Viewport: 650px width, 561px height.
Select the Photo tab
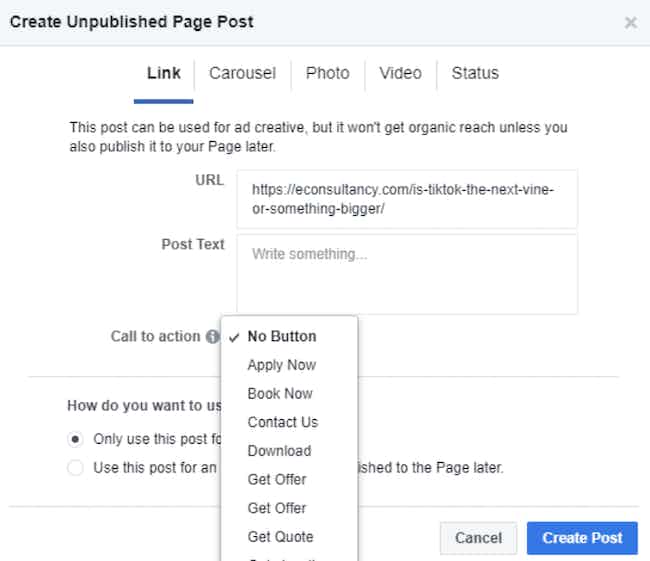point(327,73)
